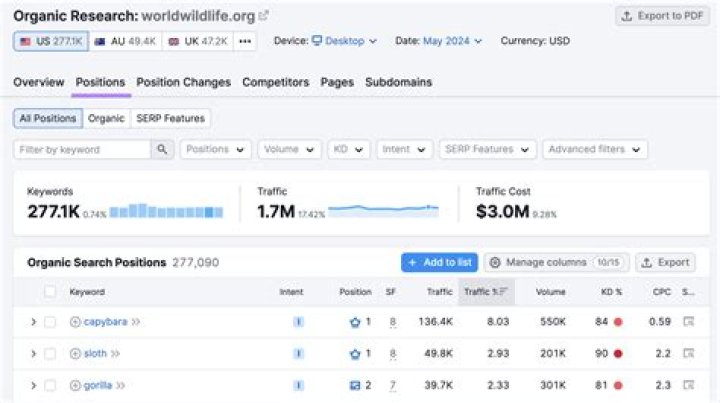720x403 pixels.
Task: Click the more databases ellipsis button
Action: [246, 41]
